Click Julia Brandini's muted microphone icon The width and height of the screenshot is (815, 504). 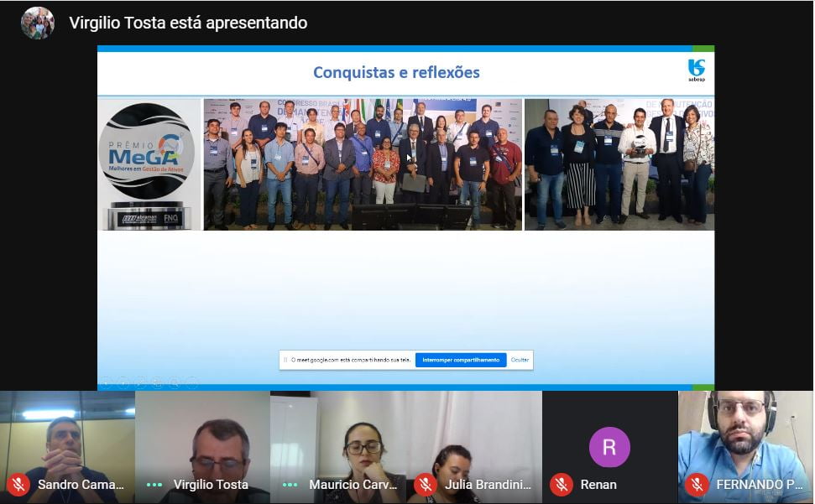coord(426,485)
